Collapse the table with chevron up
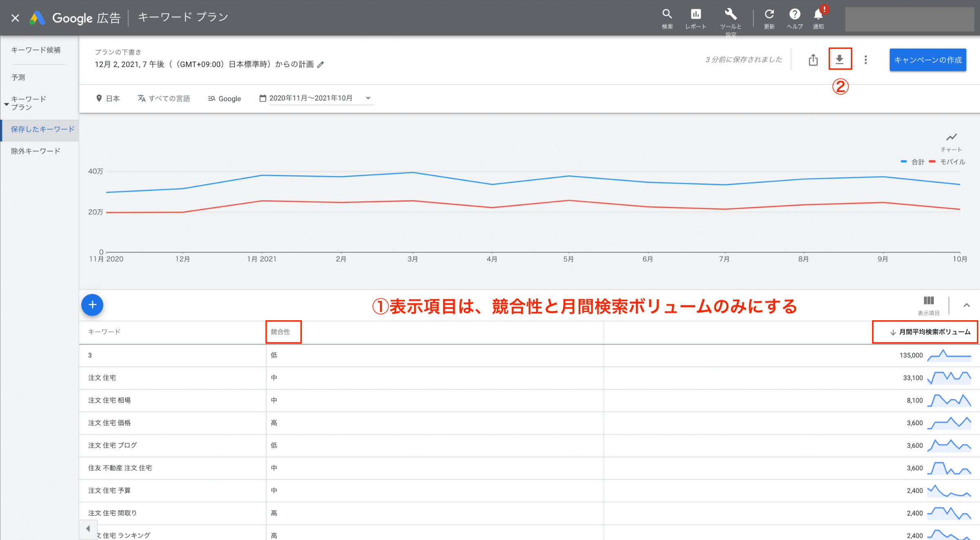This screenshot has width=980, height=540. pos(967,305)
